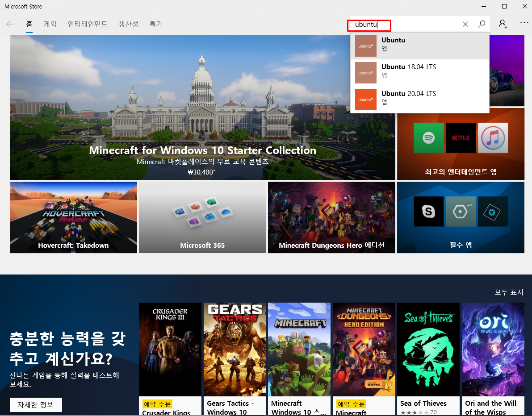532x416 pixels.
Task: Open Minecraft Dungeons Hero 에디션 tile
Action: coord(331,217)
